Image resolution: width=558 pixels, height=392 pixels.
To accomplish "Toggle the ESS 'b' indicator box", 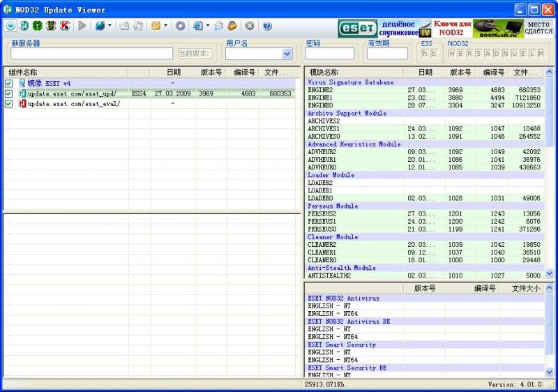I will click(x=433, y=54).
